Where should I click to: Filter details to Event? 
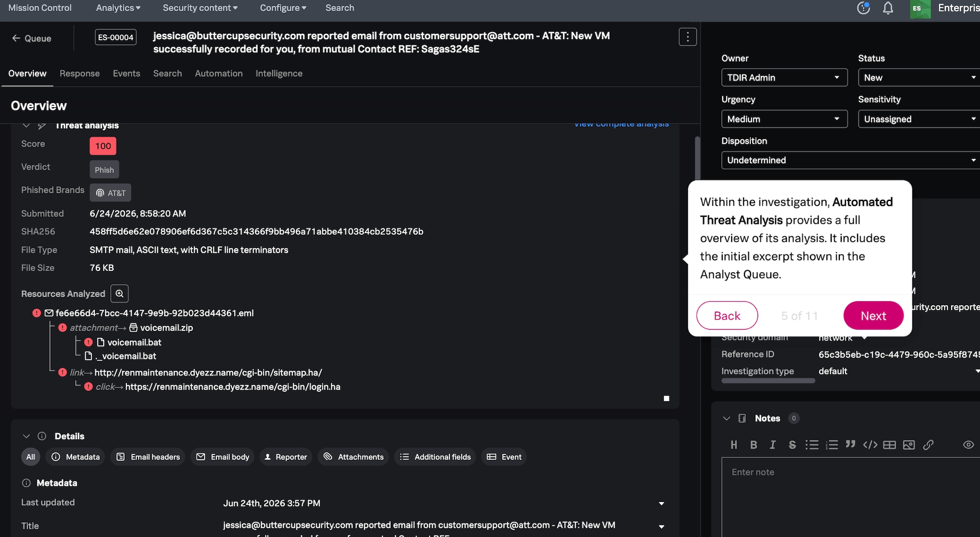click(x=504, y=457)
